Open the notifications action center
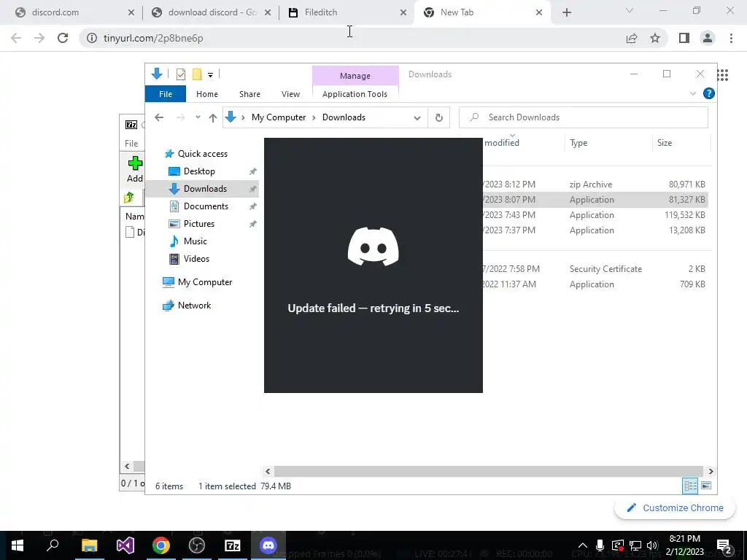 (724, 546)
